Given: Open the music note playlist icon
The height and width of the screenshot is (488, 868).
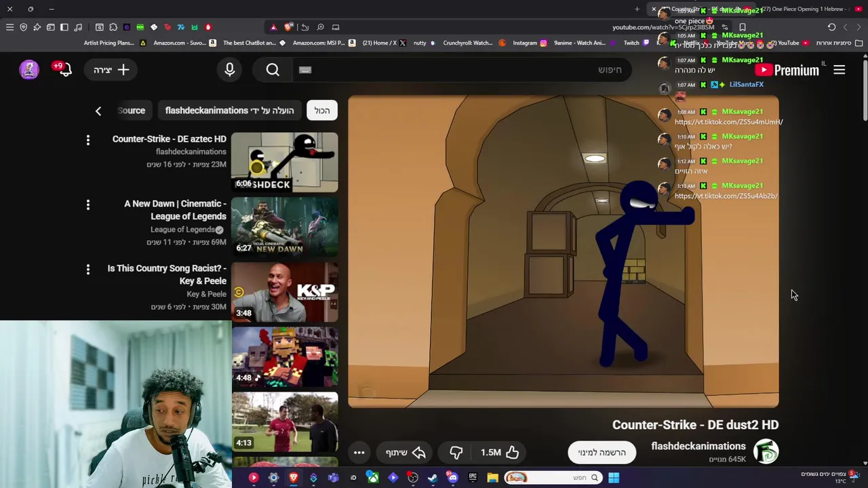Looking at the screenshot, I should coord(77,27).
